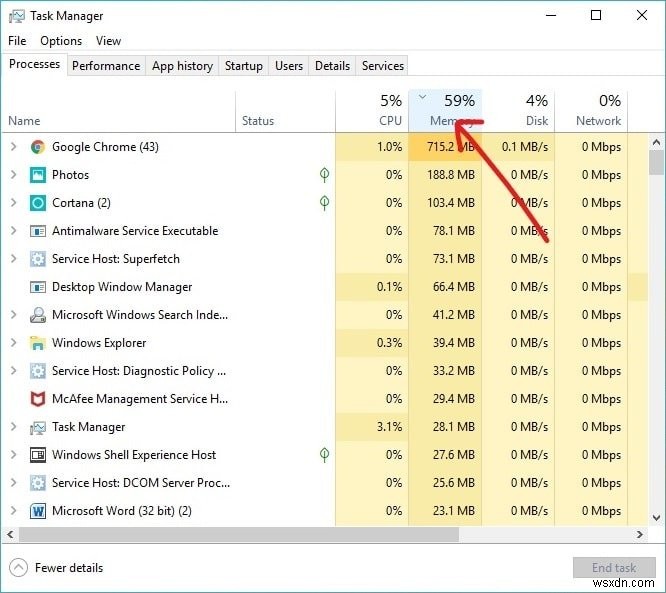Click the McAfee Management Service shield icon

(38, 399)
